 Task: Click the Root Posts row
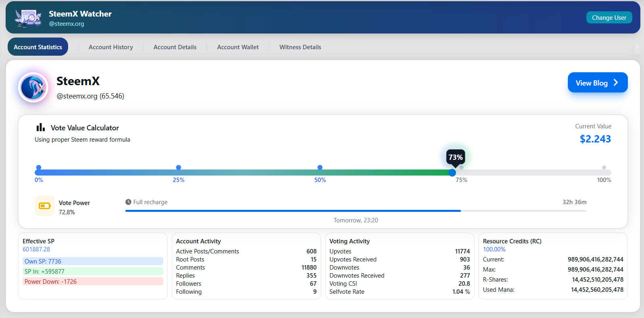coord(246,259)
